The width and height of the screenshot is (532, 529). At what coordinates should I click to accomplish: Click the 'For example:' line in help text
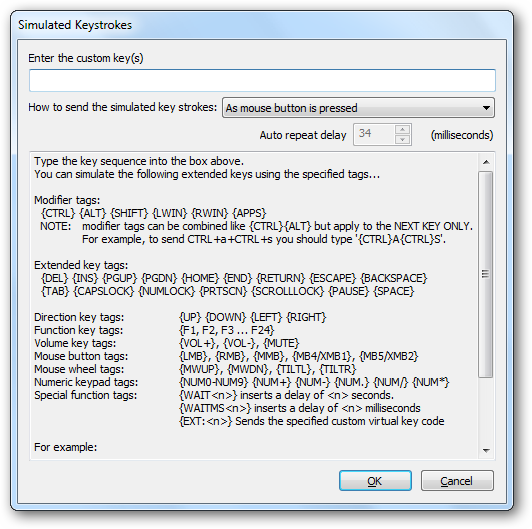pos(65,447)
